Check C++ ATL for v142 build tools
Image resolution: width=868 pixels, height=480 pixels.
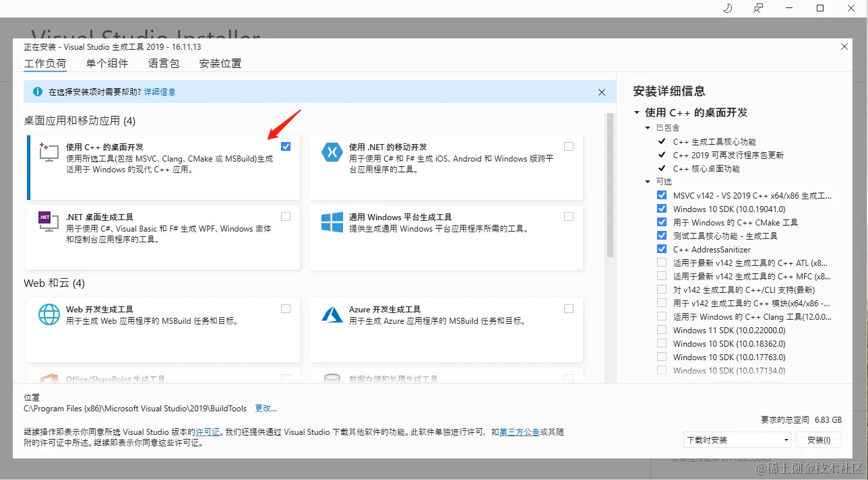pyautogui.click(x=661, y=263)
